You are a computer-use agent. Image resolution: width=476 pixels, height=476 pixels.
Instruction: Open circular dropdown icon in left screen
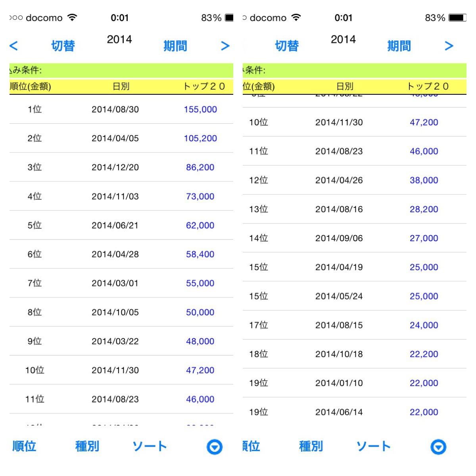point(215,447)
